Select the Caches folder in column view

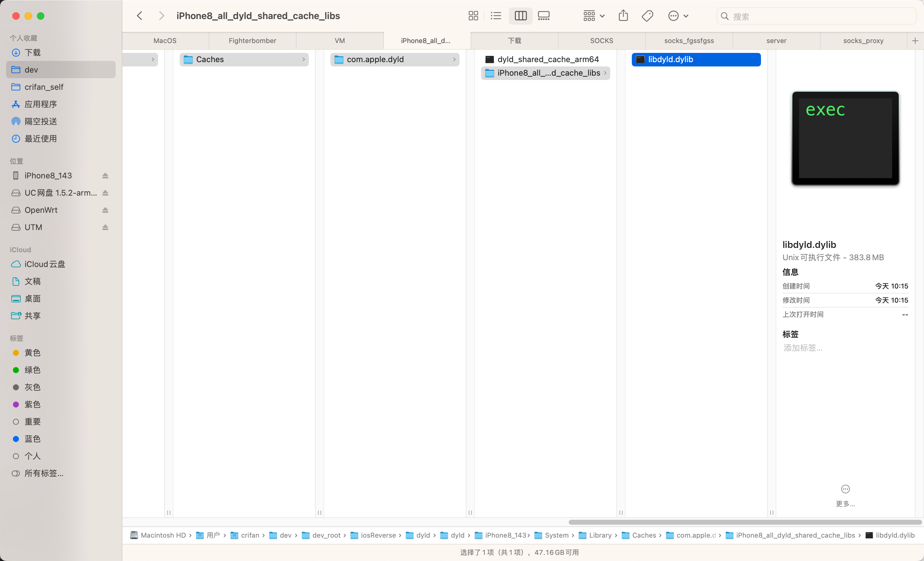[x=244, y=59]
